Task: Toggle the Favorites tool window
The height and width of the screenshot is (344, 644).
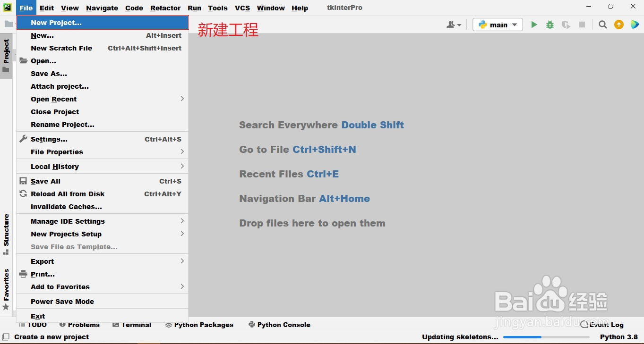Action: [x=6, y=288]
